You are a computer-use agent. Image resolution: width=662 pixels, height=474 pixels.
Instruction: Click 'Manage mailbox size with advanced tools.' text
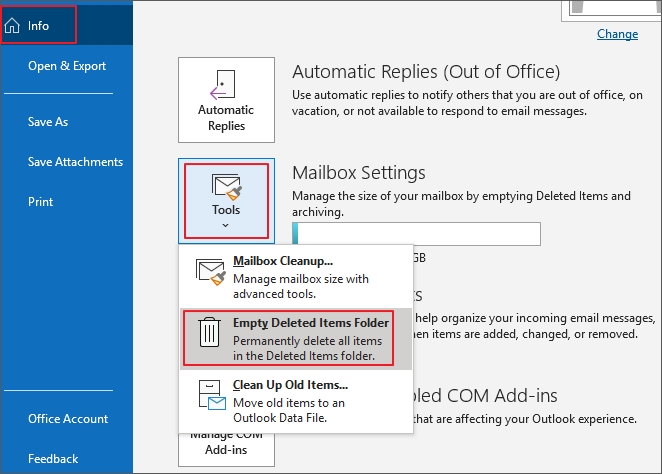click(x=301, y=287)
